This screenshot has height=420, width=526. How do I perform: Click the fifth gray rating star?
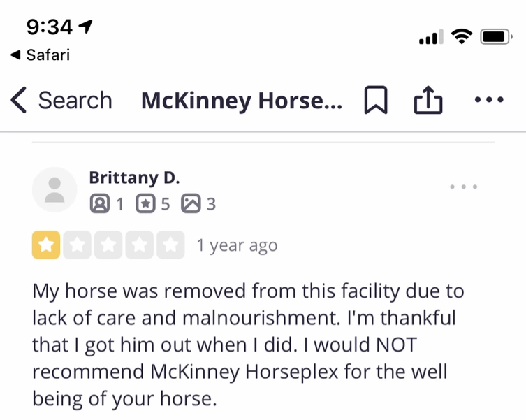pos(170,245)
